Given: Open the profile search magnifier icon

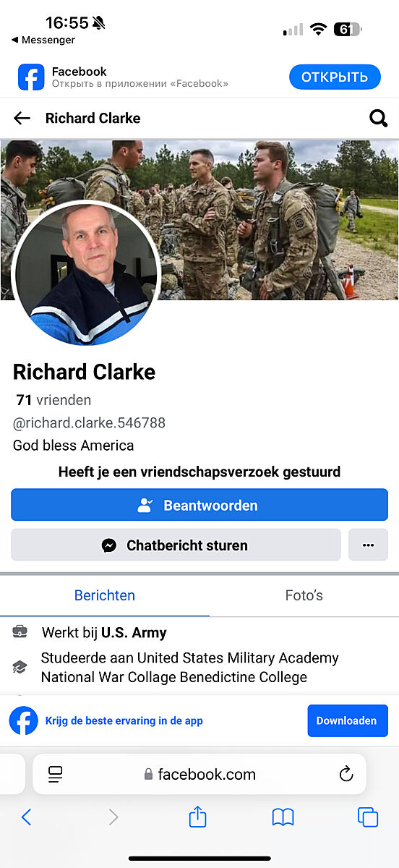Looking at the screenshot, I should 378,119.
